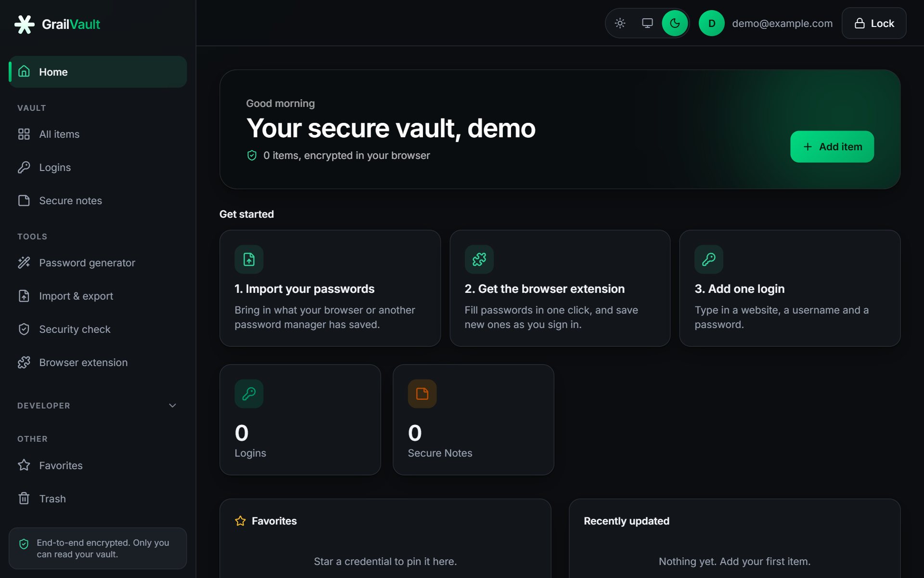Screen dimensions: 924x578
Task: Click the Home house icon in sidebar
Action: click(x=24, y=71)
